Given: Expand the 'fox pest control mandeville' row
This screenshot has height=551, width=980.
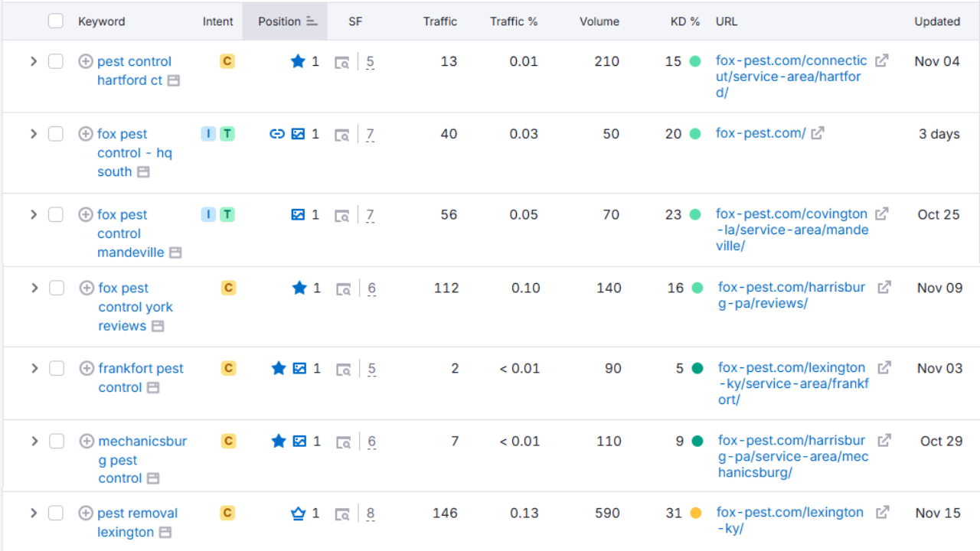Looking at the screenshot, I should [34, 214].
